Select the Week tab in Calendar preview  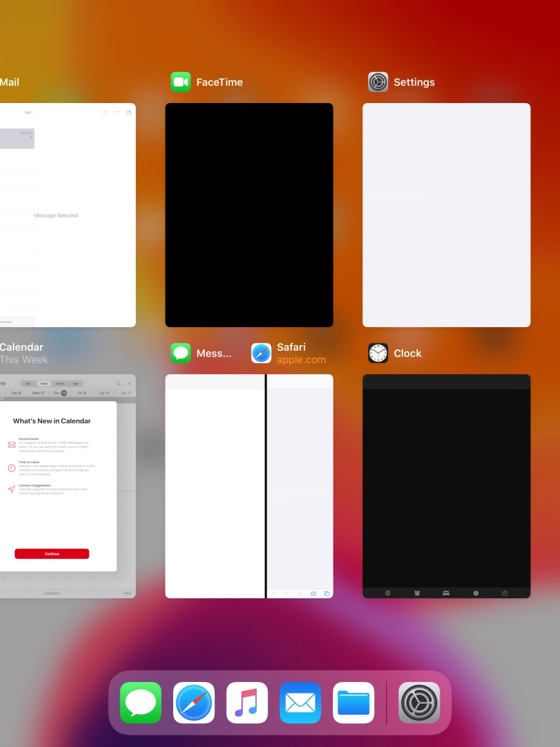click(44, 383)
